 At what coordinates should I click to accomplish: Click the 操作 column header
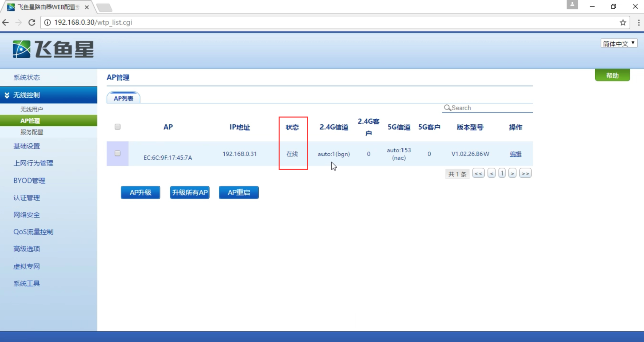(516, 127)
